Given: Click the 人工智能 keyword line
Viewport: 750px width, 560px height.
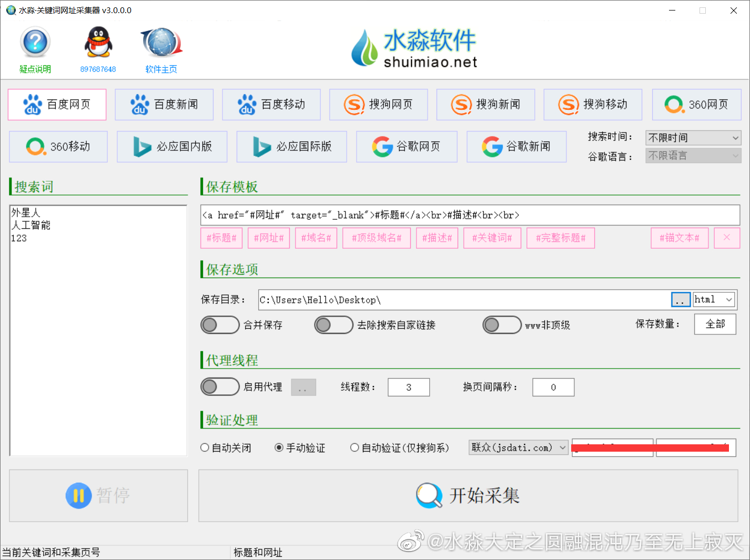Looking at the screenshot, I should [31, 225].
